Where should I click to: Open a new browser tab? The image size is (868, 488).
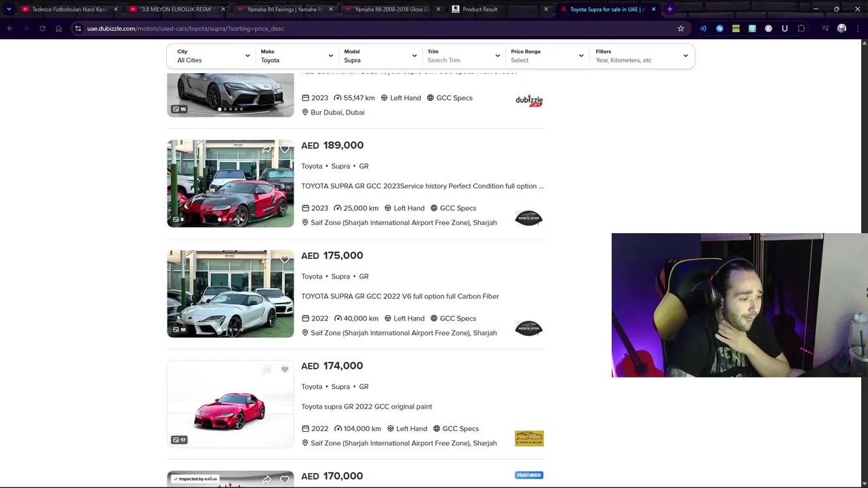click(x=669, y=9)
